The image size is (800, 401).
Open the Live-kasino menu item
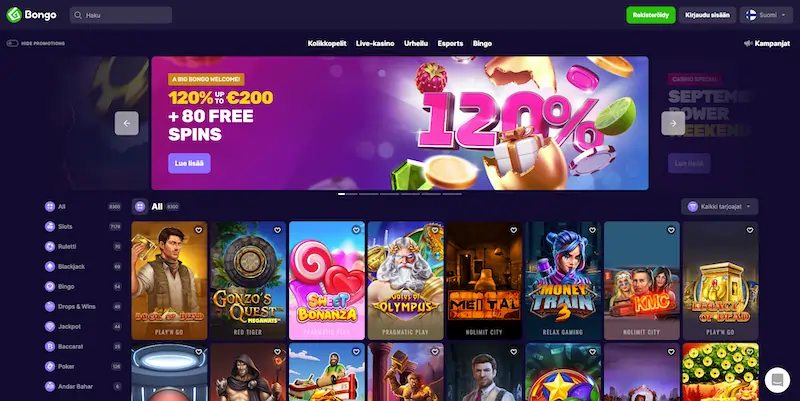pos(375,43)
